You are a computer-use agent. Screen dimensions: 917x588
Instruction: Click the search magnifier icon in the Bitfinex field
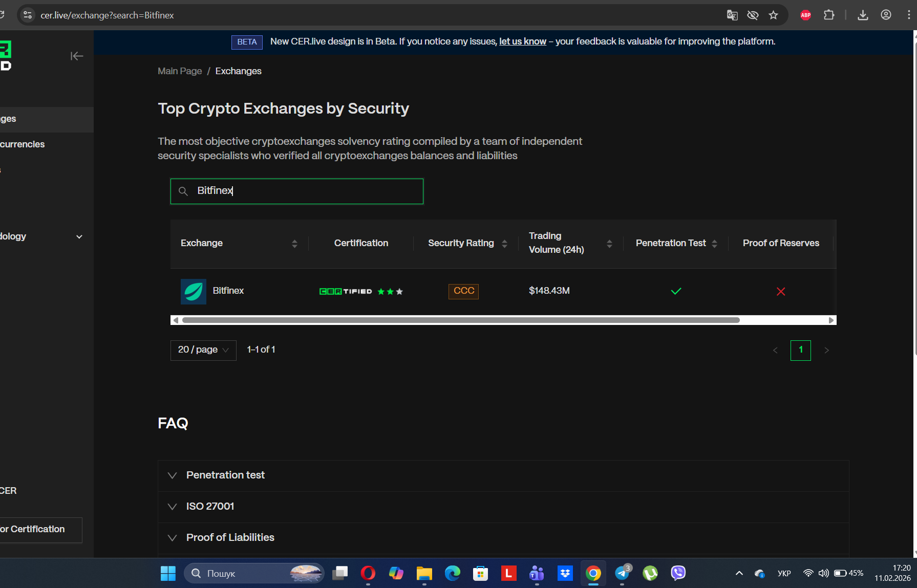pos(183,191)
